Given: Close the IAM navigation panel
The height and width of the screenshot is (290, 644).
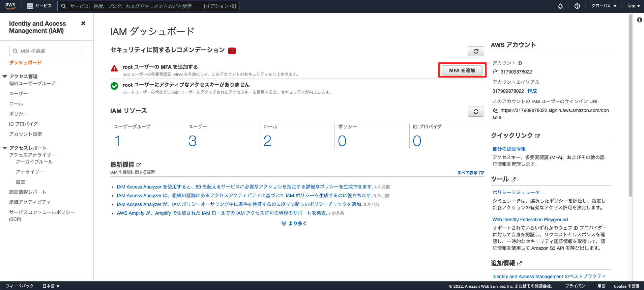Looking at the screenshot, I should coord(83,23).
